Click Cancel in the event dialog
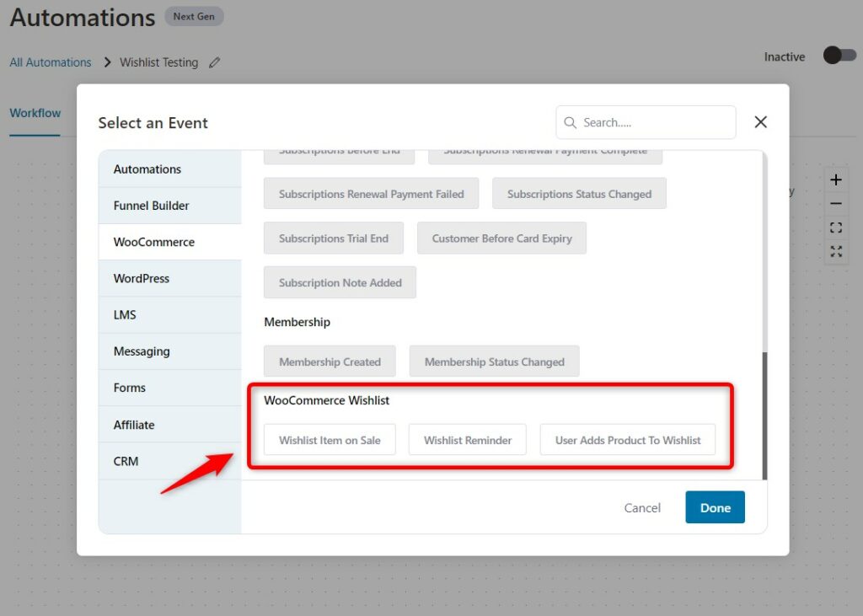Image resolution: width=863 pixels, height=616 pixels. pyautogui.click(x=642, y=507)
